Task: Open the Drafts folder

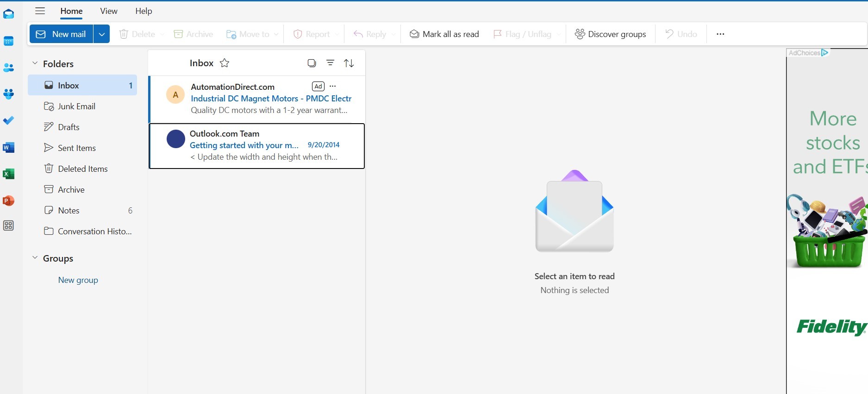Action: click(82, 127)
